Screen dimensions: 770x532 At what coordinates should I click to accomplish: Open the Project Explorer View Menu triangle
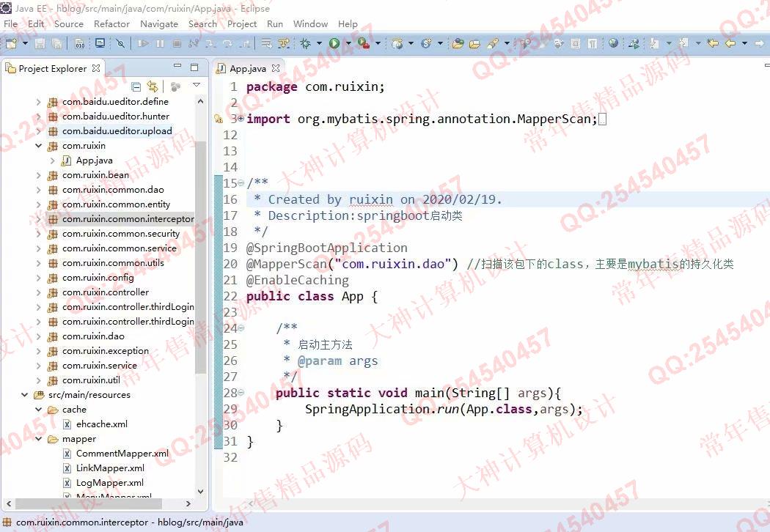coord(197,86)
